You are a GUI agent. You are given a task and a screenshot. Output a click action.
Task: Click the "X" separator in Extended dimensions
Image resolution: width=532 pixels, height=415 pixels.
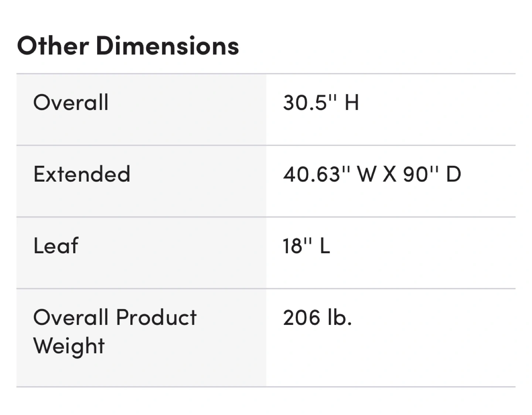click(389, 174)
